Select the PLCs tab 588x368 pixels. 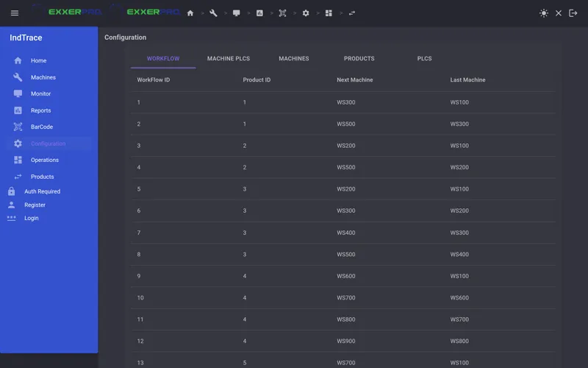click(x=424, y=59)
